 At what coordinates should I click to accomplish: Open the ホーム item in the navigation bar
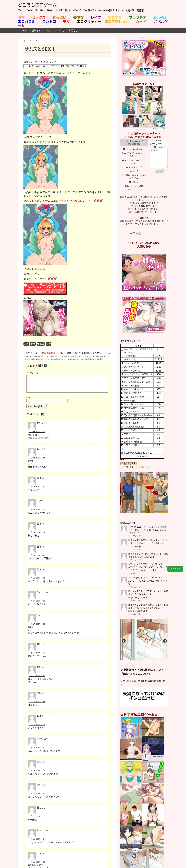[x=23, y=31]
